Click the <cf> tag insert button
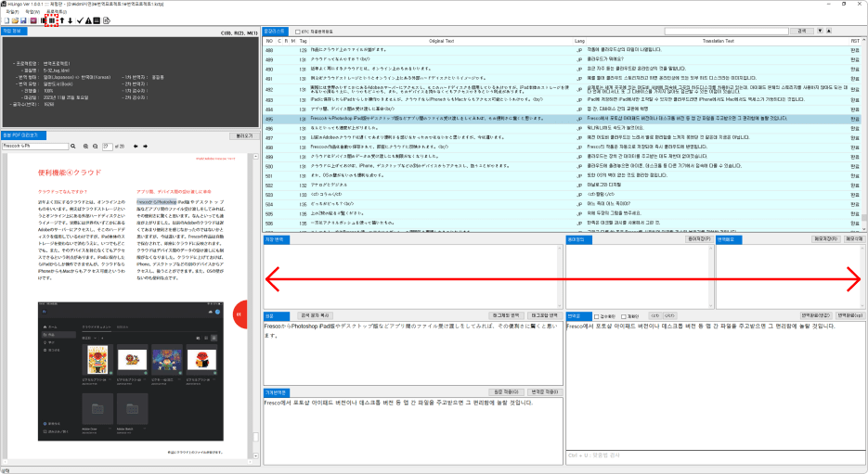This screenshot has width=868, height=474. pos(654,315)
